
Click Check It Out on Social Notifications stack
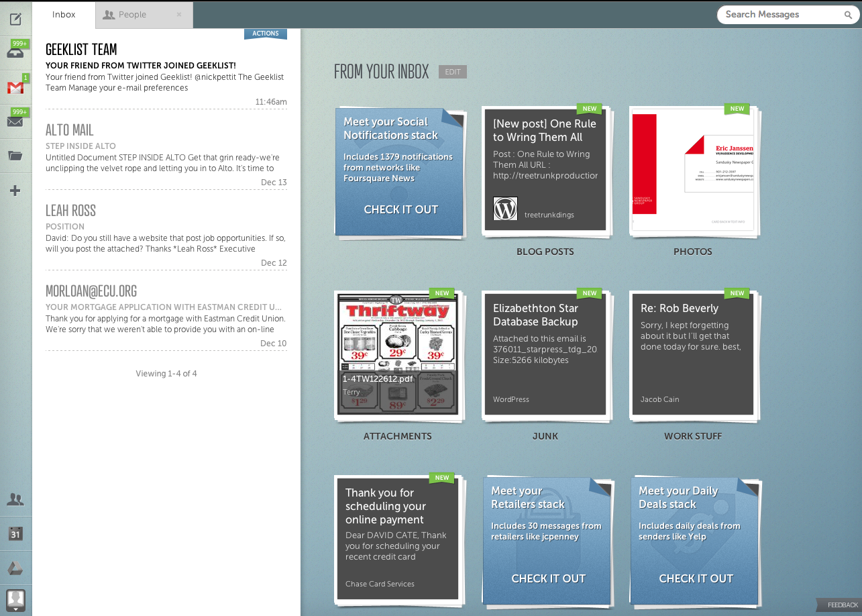click(400, 209)
